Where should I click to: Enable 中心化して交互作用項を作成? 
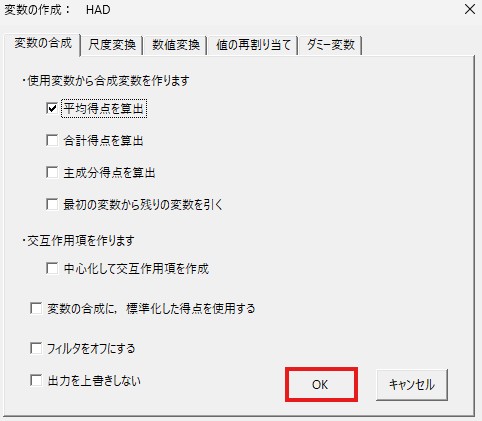click(x=52, y=268)
